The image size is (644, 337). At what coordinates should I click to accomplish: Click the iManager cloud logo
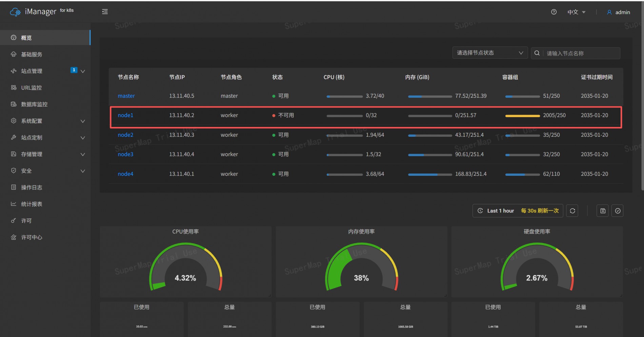pos(15,12)
